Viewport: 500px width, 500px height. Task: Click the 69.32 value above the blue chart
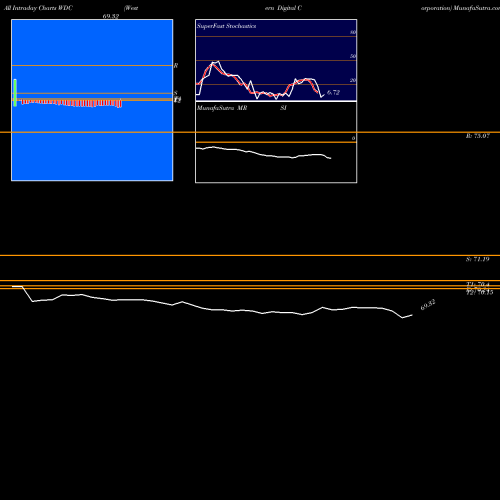pyautogui.click(x=111, y=16)
